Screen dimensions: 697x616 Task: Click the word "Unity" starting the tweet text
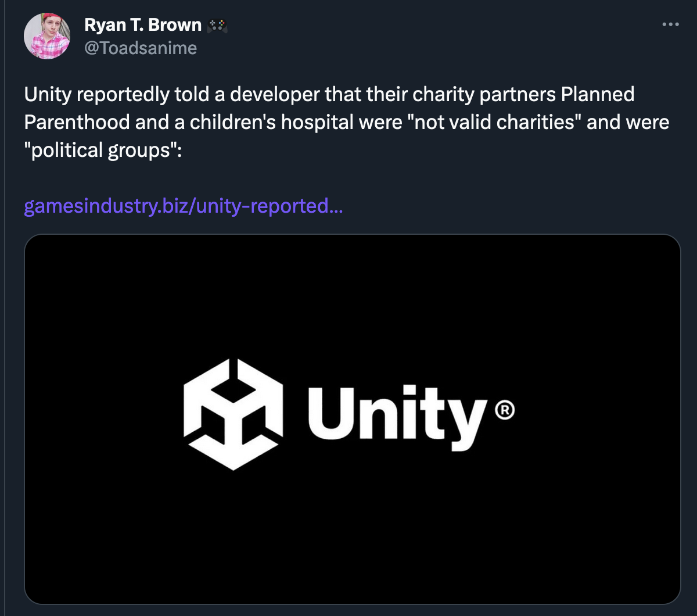[x=47, y=94]
